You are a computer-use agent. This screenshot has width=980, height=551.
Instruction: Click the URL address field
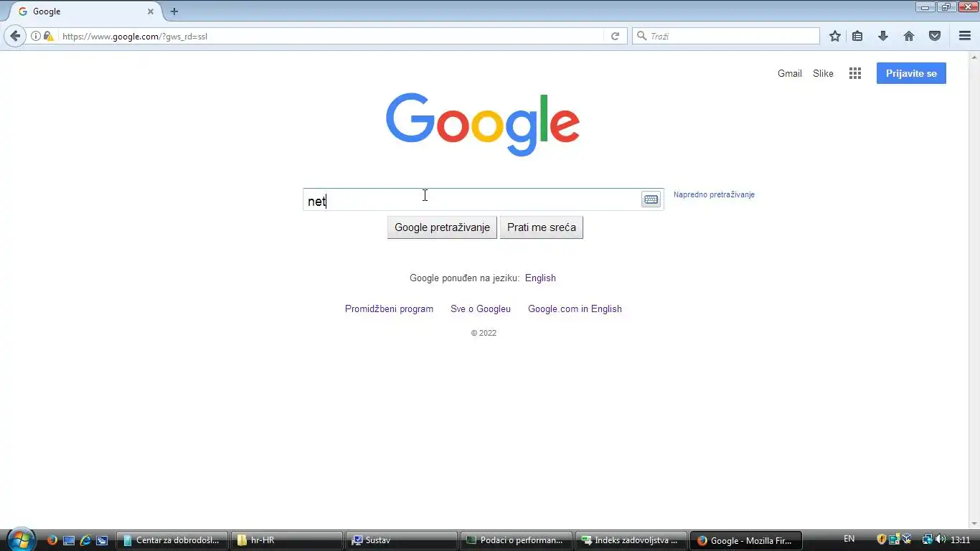point(331,36)
